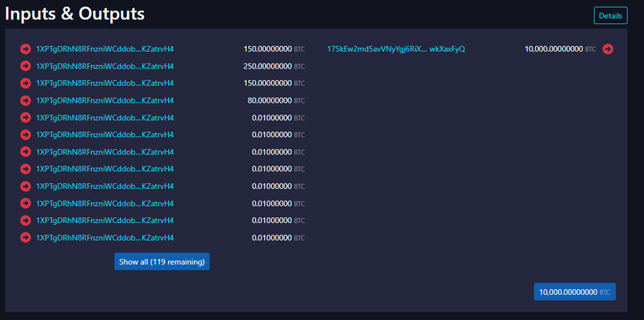Image resolution: width=644 pixels, height=320 pixels.
Task: Click arrow icon of 0.01 input below 80 row
Action: 25,118
